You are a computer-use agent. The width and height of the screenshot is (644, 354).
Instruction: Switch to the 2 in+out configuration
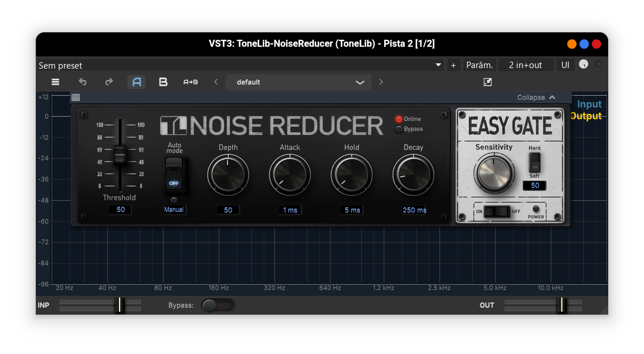pos(526,65)
